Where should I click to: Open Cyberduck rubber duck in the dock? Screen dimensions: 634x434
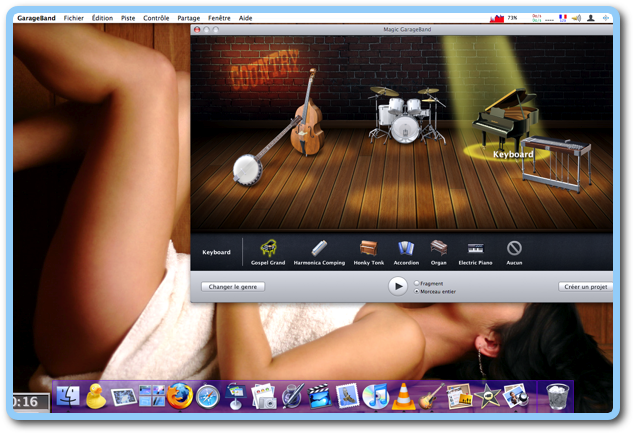tap(96, 396)
